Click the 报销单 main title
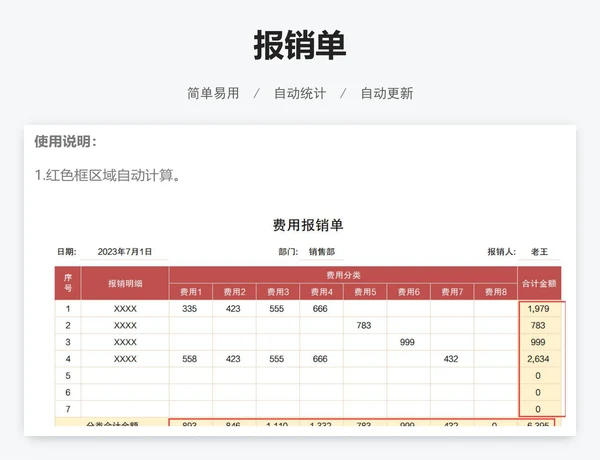This screenshot has width=600, height=460. (300, 45)
